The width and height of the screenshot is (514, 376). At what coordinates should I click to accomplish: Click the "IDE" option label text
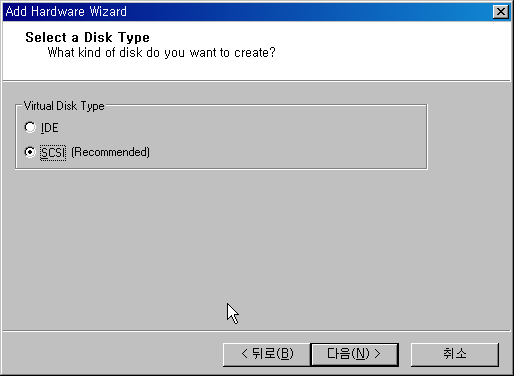click(50, 128)
